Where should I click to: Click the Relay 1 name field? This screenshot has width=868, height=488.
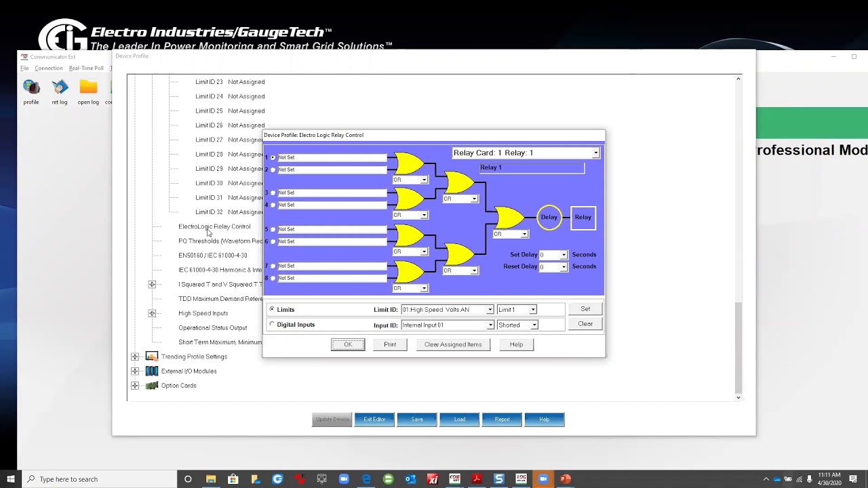coord(532,167)
